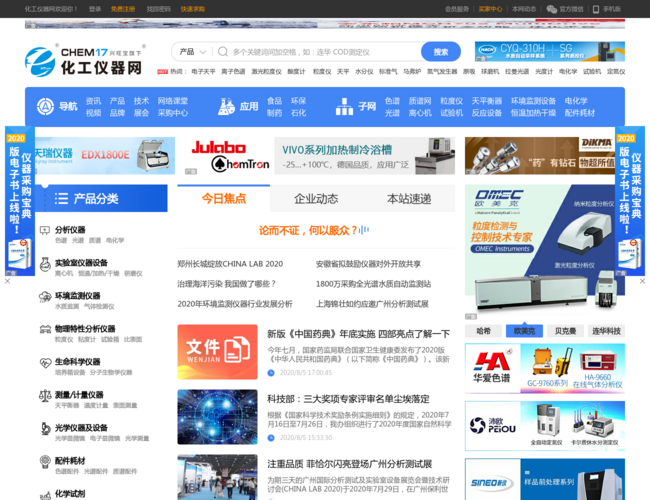Click clock icon beside 2020/8/5 15:33:30
The image size is (650, 500).
coord(271,438)
